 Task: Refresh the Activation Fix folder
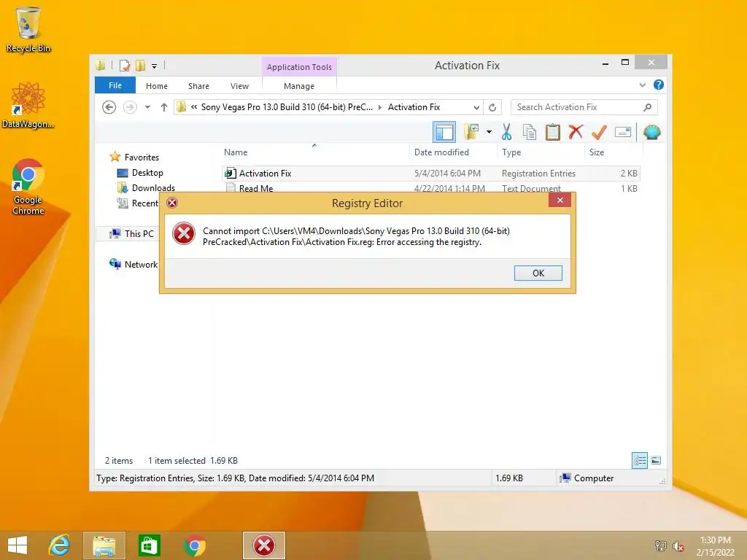pos(492,108)
